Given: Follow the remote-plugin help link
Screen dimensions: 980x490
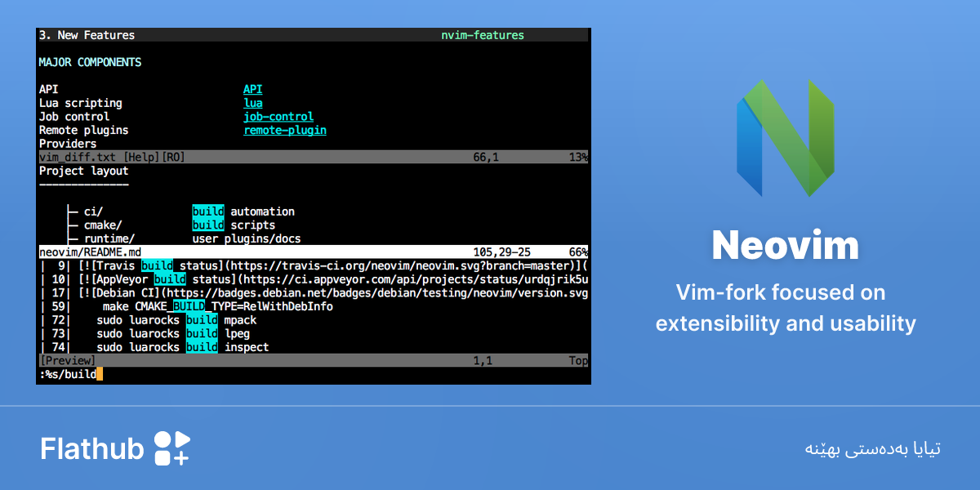Looking at the screenshot, I should click(x=285, y=130).
